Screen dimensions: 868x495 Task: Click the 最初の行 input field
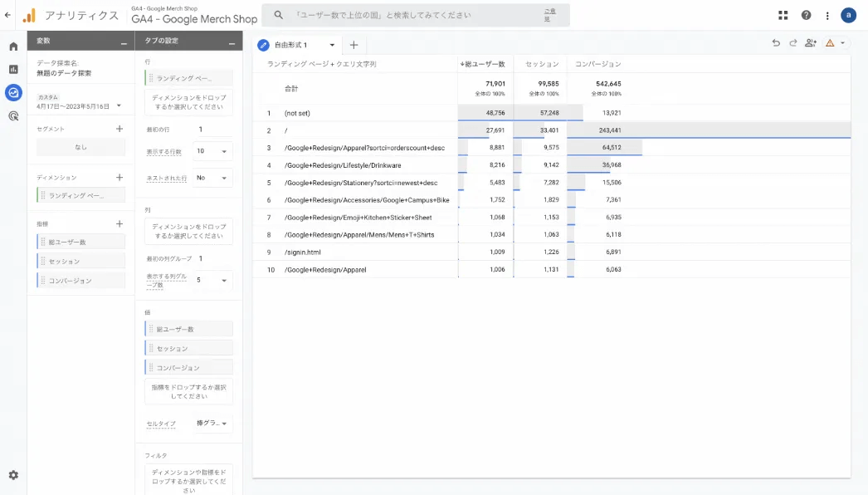213,130
